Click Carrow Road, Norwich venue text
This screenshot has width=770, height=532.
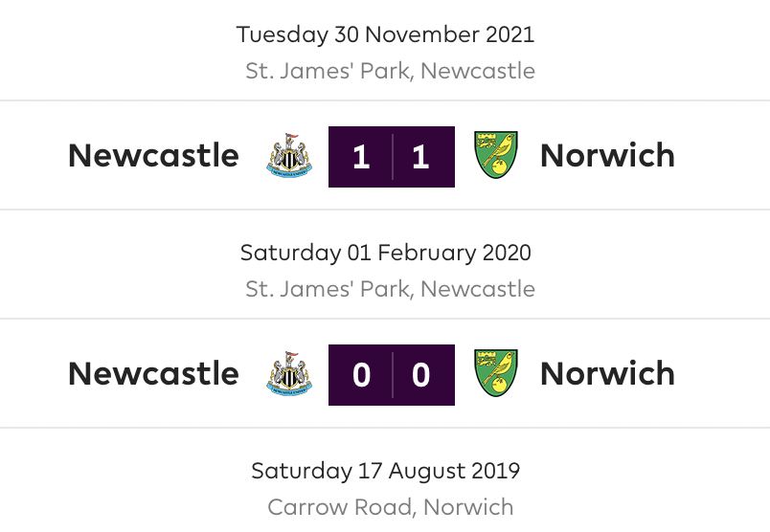(391, 507)
